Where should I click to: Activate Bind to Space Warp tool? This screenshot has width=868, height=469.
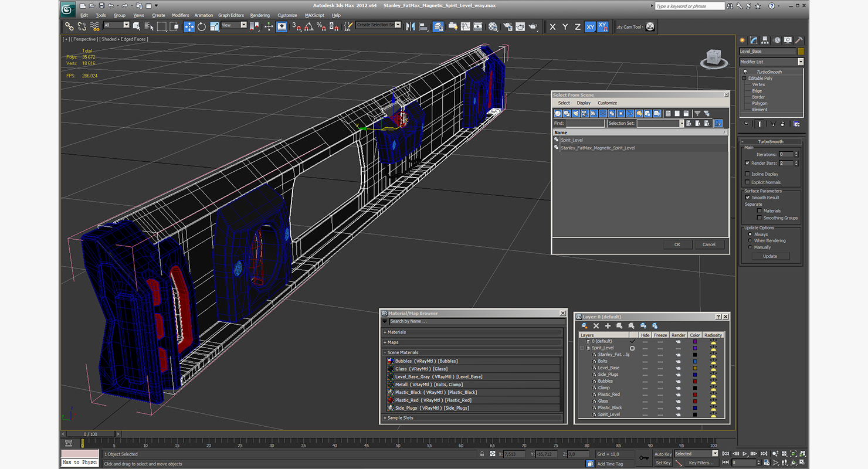94,26
